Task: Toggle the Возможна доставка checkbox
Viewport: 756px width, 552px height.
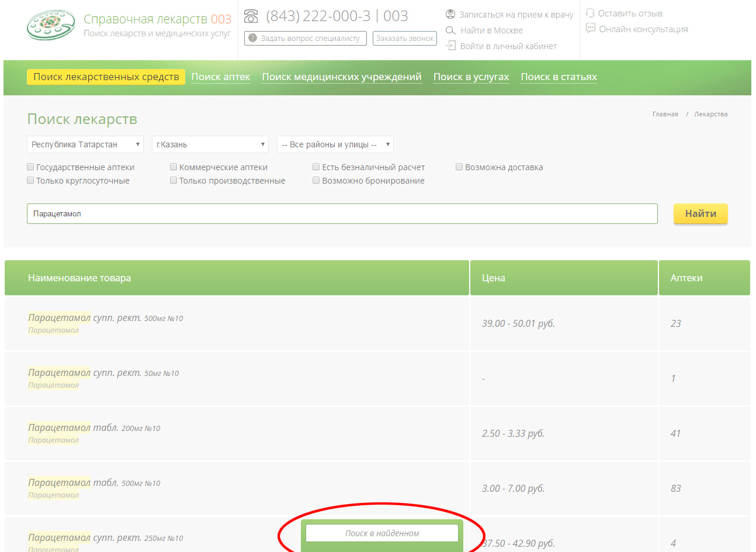Action: tap(459, 167)
